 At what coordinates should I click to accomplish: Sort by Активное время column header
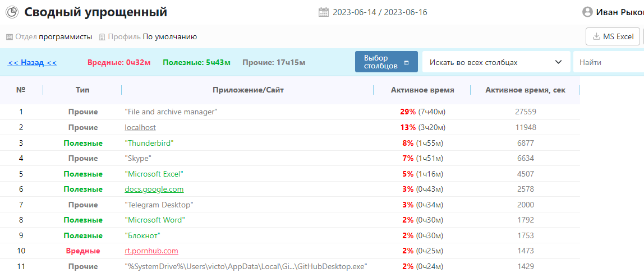tap(422, 90)
